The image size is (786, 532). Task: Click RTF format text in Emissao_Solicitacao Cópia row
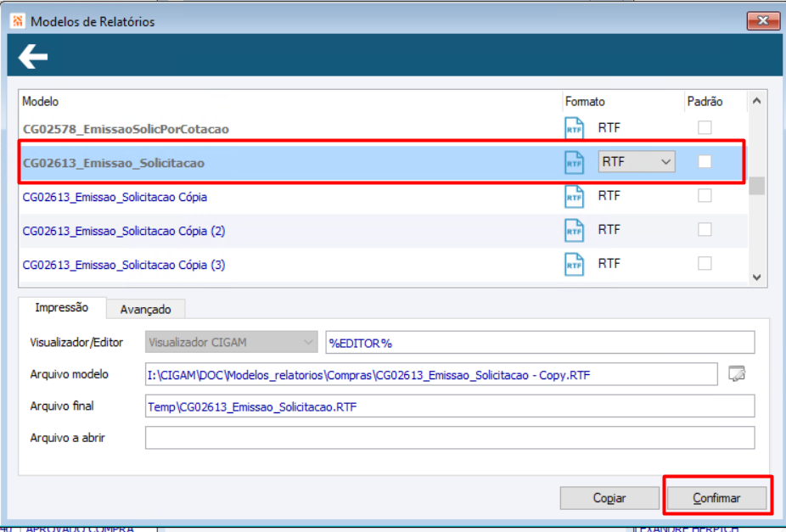coord(609,195)
